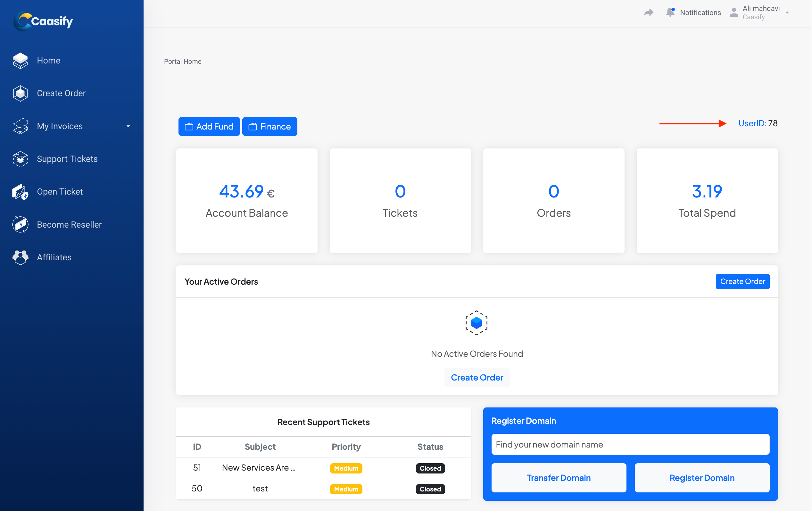The image size is (812, 511).
Task: Open the My Invoices menu item
Action: (x=60, y=126)
